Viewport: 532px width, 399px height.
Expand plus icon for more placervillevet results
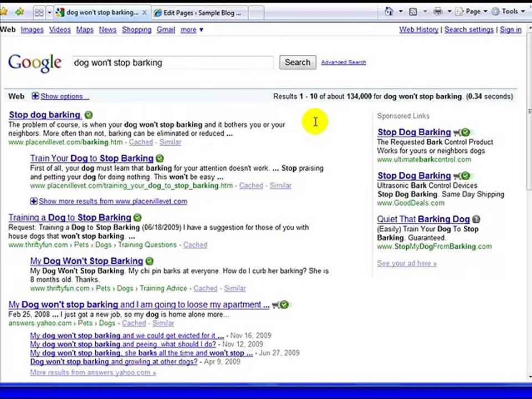34,201
